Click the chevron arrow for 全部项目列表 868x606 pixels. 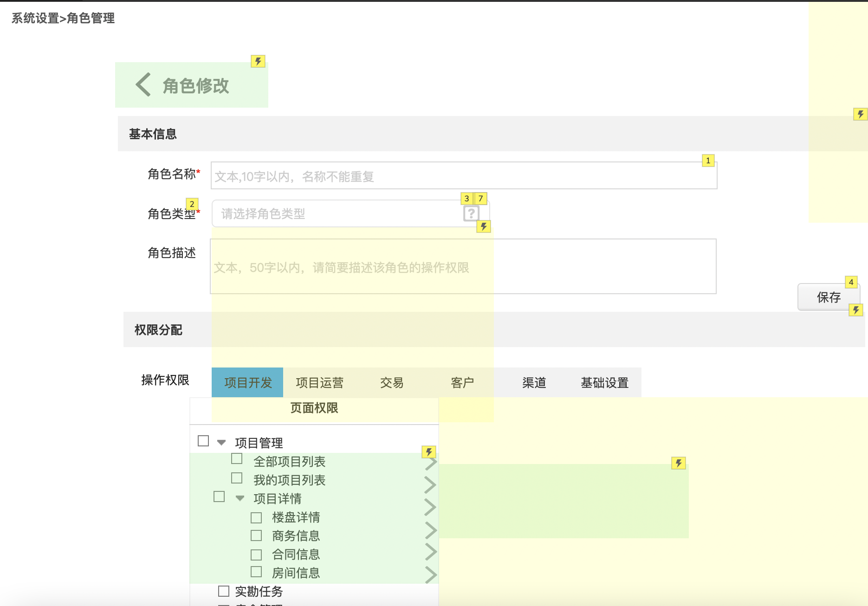coord(431,463)
